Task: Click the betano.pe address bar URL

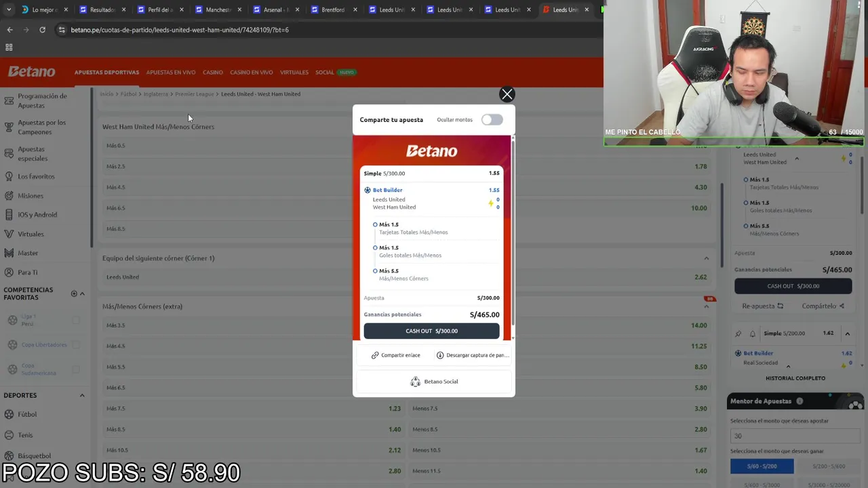Action: coord(180,30)
